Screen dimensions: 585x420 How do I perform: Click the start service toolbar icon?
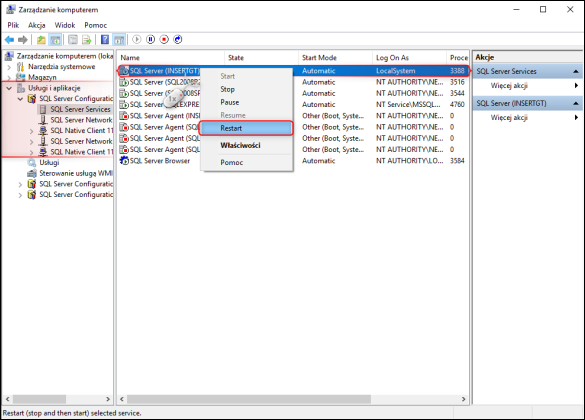pos(137,39)
